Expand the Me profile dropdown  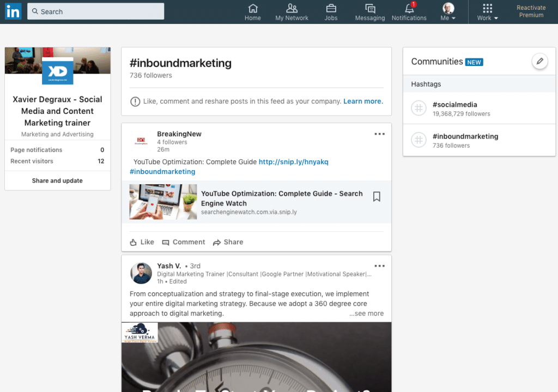(448, 12)
